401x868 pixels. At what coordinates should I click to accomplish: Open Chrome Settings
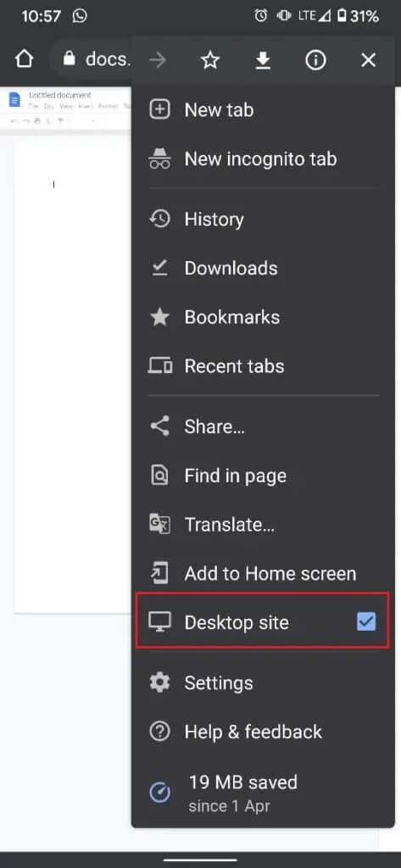(x=263, y=683)
